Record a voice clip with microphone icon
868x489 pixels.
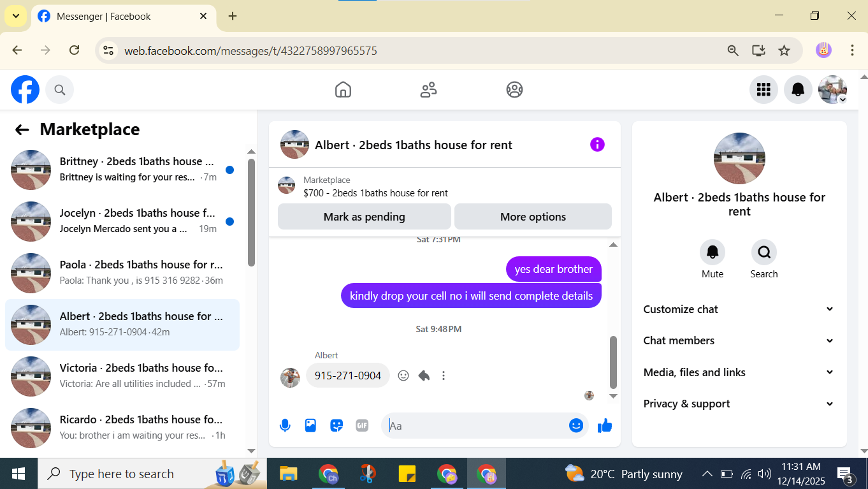point(285,426)
